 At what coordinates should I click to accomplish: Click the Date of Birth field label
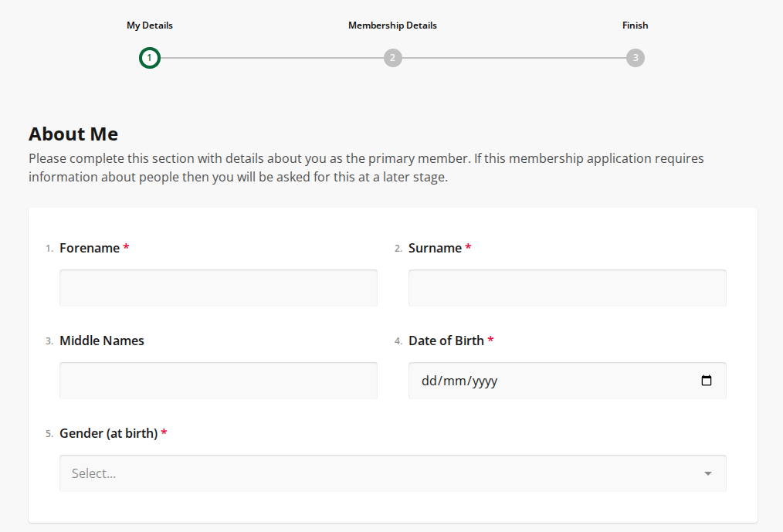[x=446, y=341]
